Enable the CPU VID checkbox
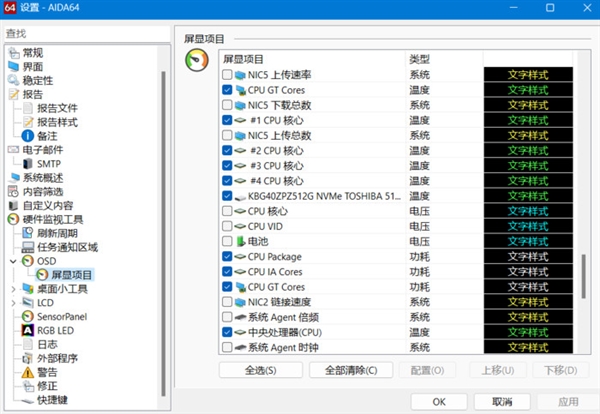This screenshot has height=414, width=600. click(227, 226)
